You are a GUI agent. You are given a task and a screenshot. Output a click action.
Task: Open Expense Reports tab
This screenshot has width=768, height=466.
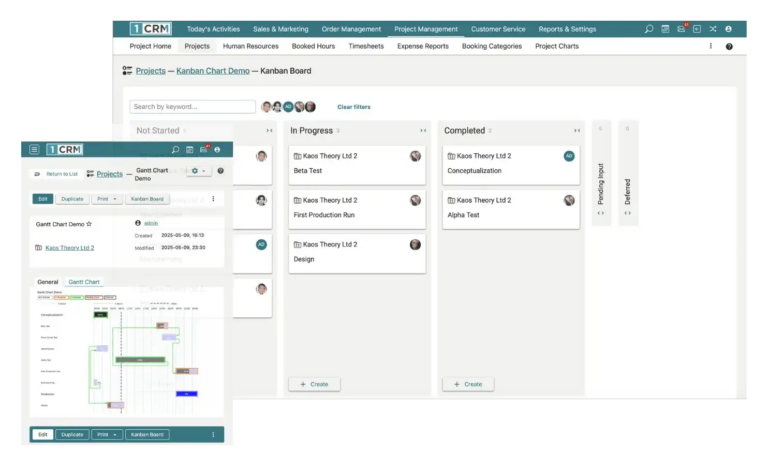pyautogui.click(x=423, y=46)
